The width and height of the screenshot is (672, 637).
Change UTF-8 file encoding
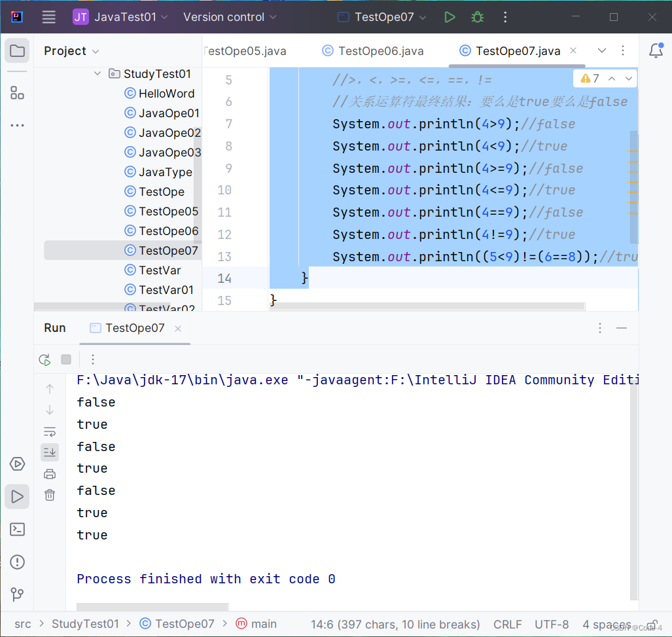[552, 625]
